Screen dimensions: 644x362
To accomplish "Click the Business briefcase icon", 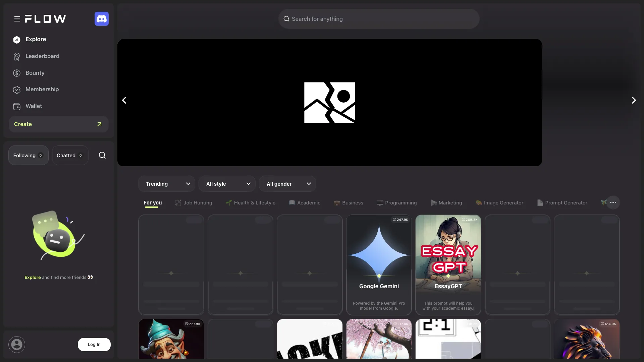I will click(337, 203).
